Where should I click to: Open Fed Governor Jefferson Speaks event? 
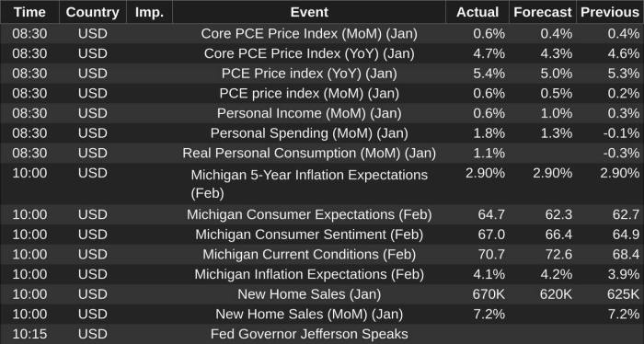click(309, 334)
